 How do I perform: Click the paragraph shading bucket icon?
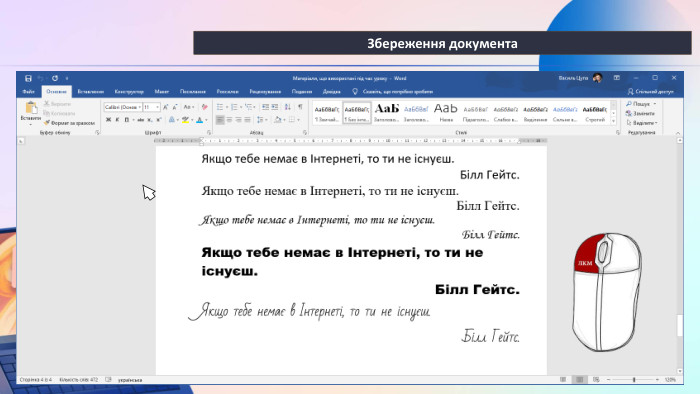(278, 120)
